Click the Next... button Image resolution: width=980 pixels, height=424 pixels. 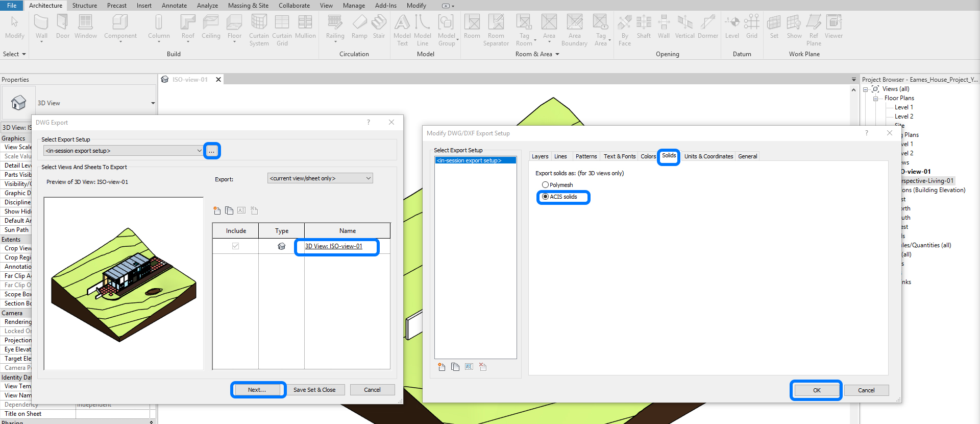click(x=257, y=390)
